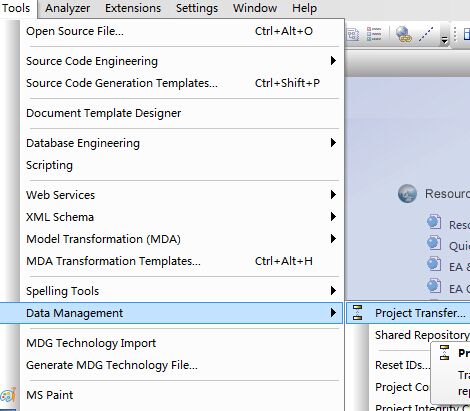This screenshot has width=470, height=411.
Task: Open the Extensions menu
Action: click(133, 8)
